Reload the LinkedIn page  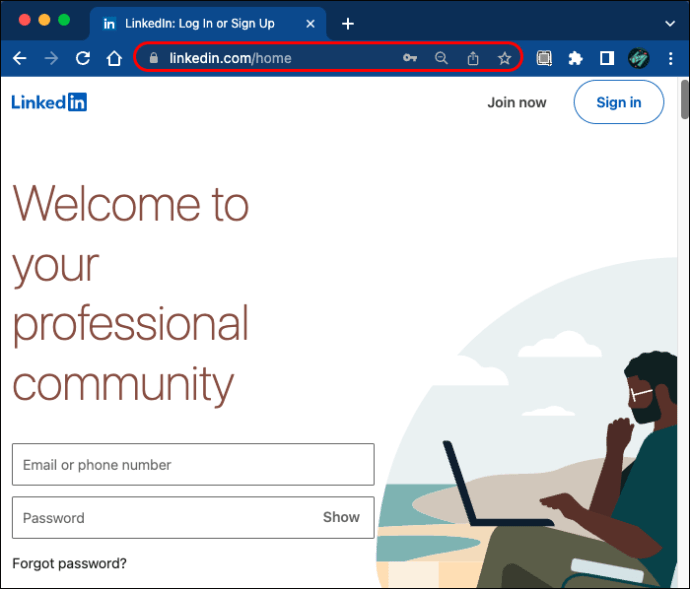(83, 58)
